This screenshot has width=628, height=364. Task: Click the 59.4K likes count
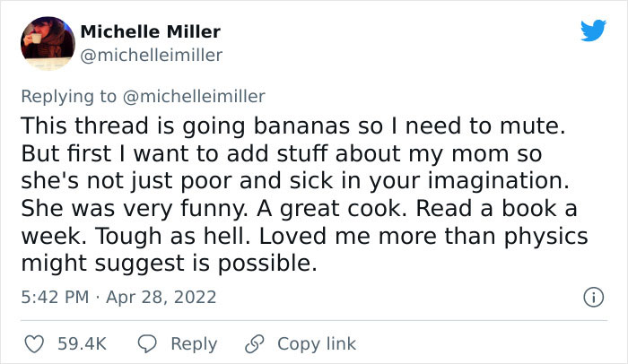[83, 343]
